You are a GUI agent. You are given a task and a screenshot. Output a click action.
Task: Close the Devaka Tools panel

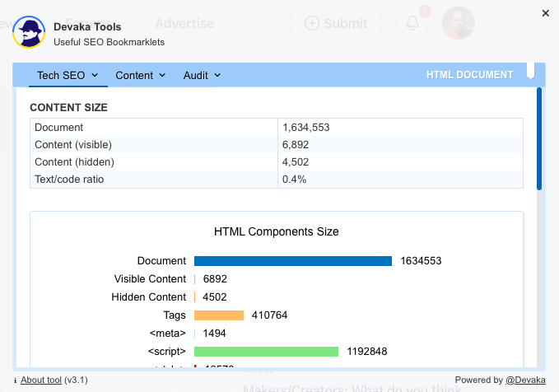tap(546, 13)
